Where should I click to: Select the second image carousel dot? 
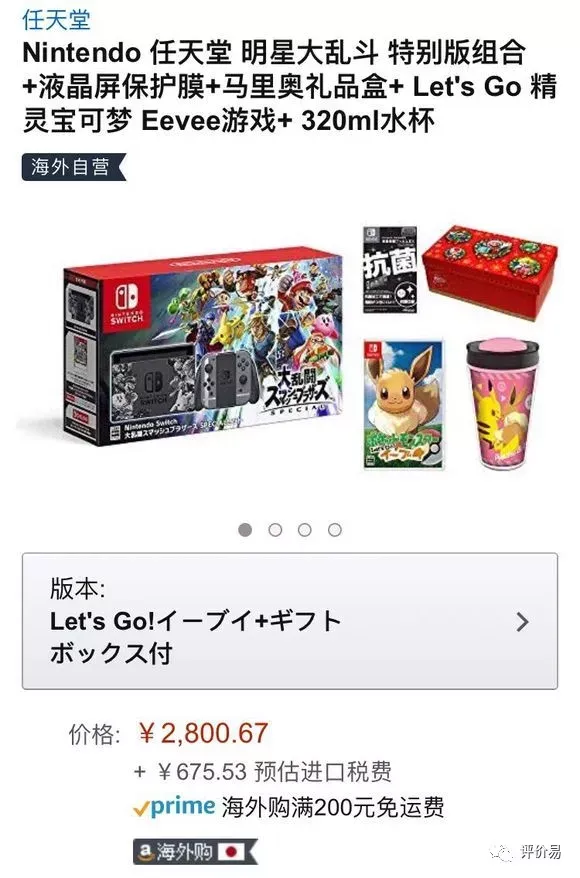click(275, 530)
